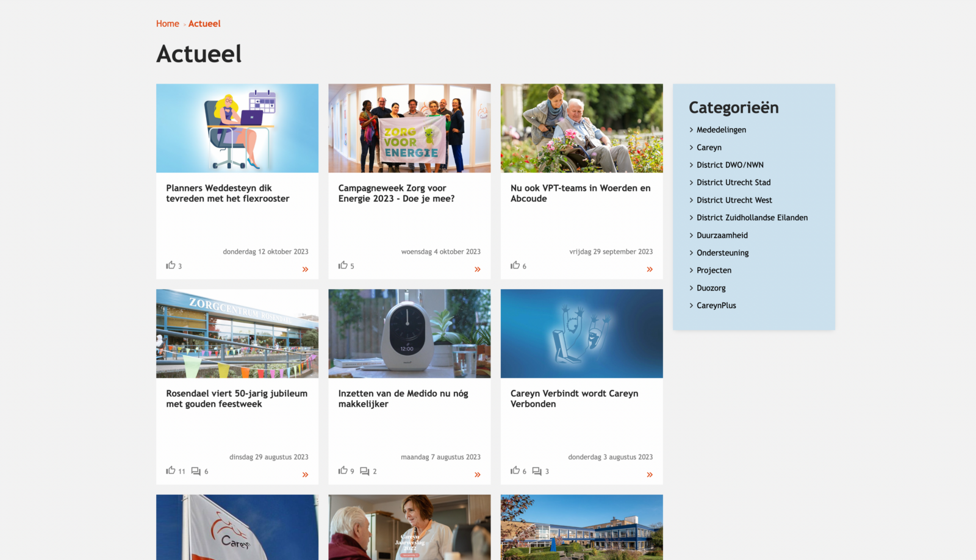Click date donderdag 3 augustus 2023

click(x=611, y=458)
